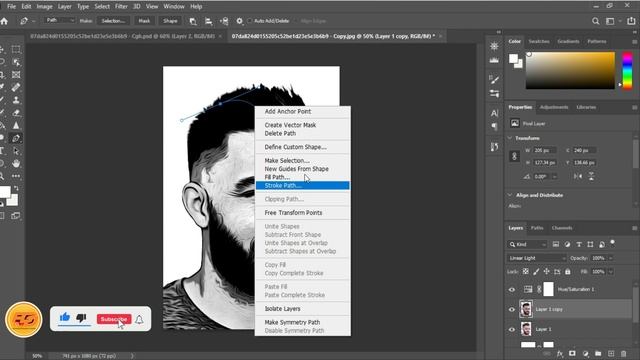Image resolution: width=640 pixels, height=360 pixels.
Task: Toggle link width and height
Action: (x=514, y=156)
